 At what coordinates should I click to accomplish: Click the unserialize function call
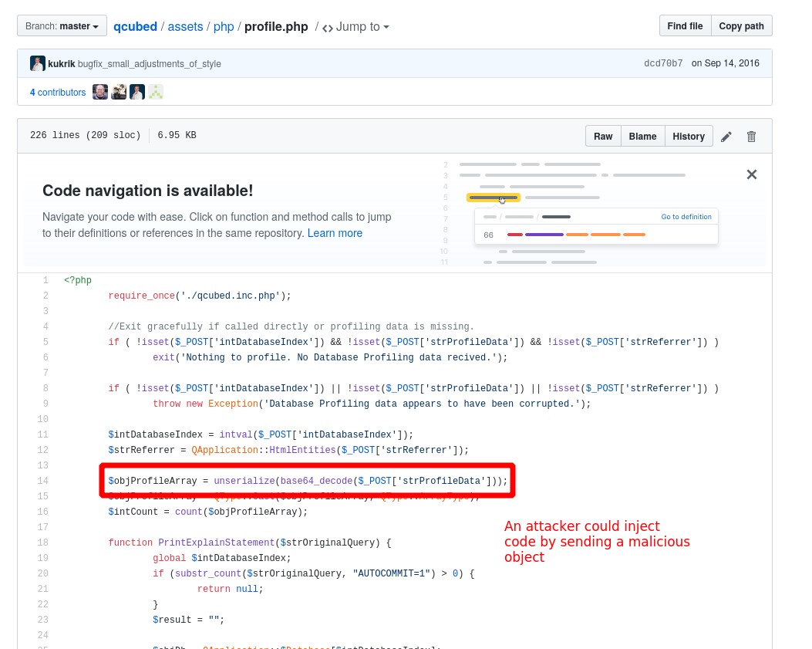244,481
